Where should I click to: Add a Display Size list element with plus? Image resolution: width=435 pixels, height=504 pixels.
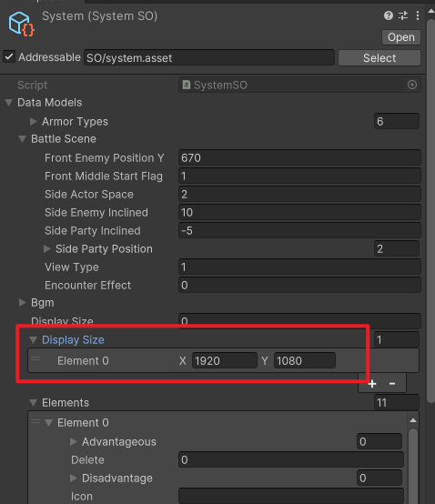point(372,384)
